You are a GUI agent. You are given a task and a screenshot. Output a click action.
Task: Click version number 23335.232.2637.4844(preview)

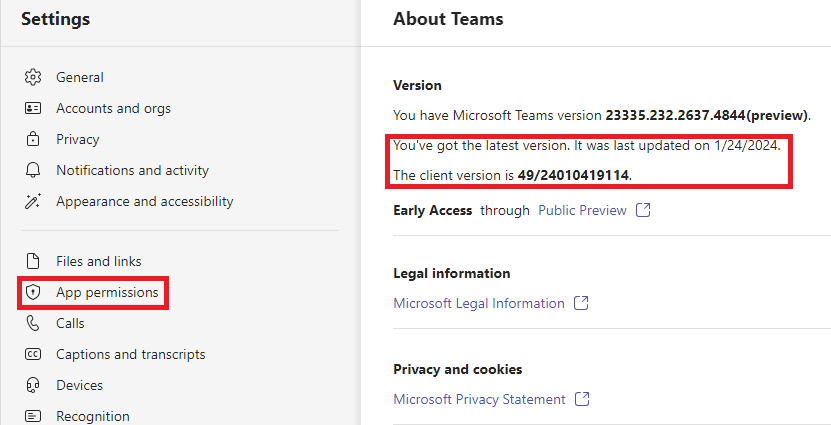coord(707,115)
